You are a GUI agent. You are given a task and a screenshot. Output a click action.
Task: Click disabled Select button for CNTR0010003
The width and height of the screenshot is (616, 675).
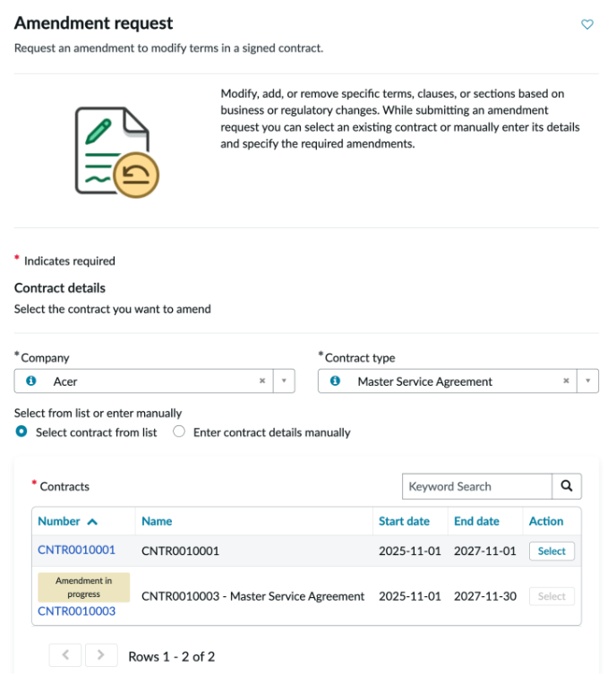coord(552,596)
